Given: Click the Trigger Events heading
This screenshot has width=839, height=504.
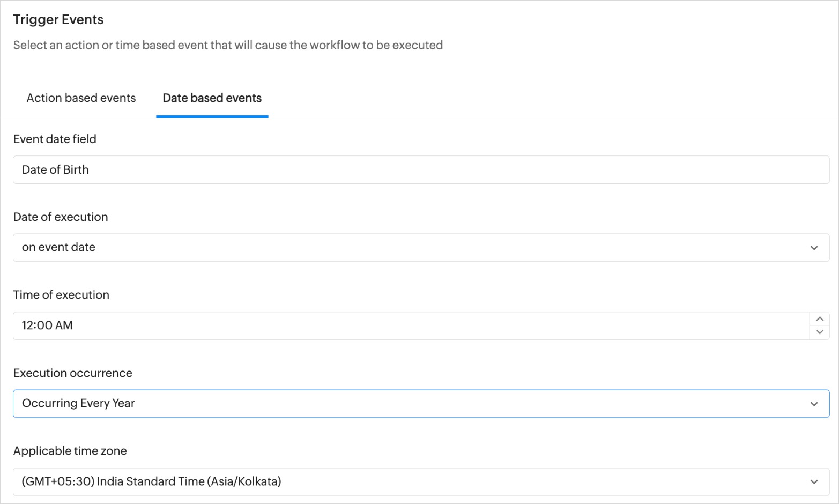Looking at the screenshot, I should [x=58, y=20].
